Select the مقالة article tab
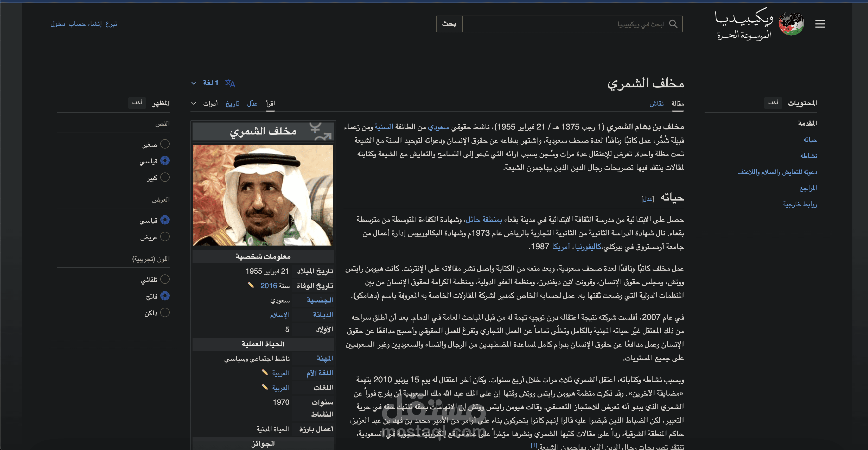Viewport: 868px width, 450px height. [677, 104]
